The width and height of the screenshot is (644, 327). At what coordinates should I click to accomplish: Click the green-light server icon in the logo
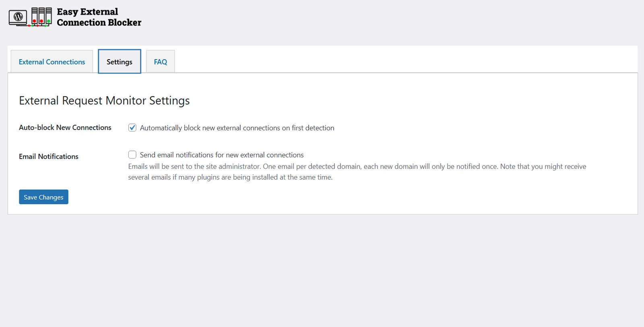(x=49, y=16)
